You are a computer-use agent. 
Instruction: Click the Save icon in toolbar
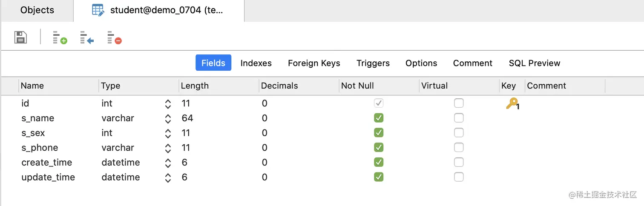click(20, 37)
